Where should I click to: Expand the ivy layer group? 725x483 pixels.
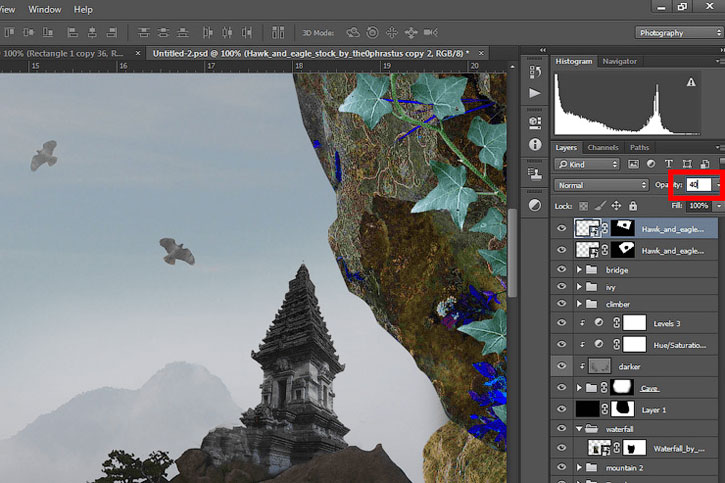(579, 287)
